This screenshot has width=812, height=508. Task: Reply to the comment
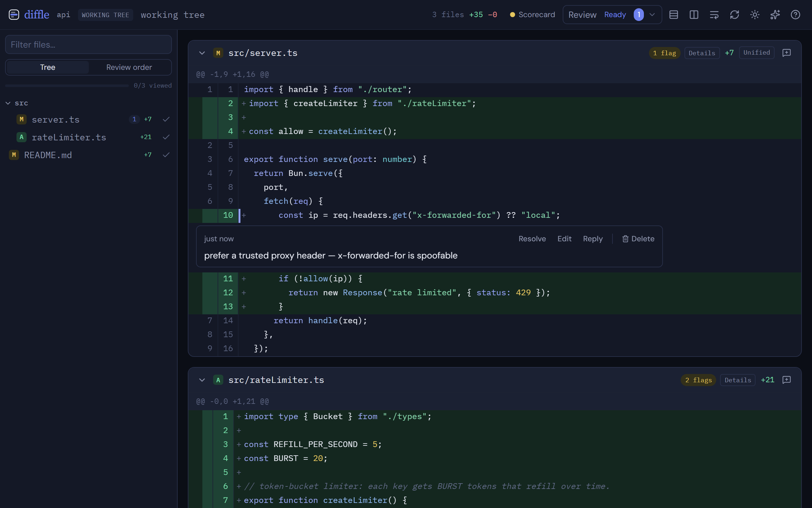point(593,238)
